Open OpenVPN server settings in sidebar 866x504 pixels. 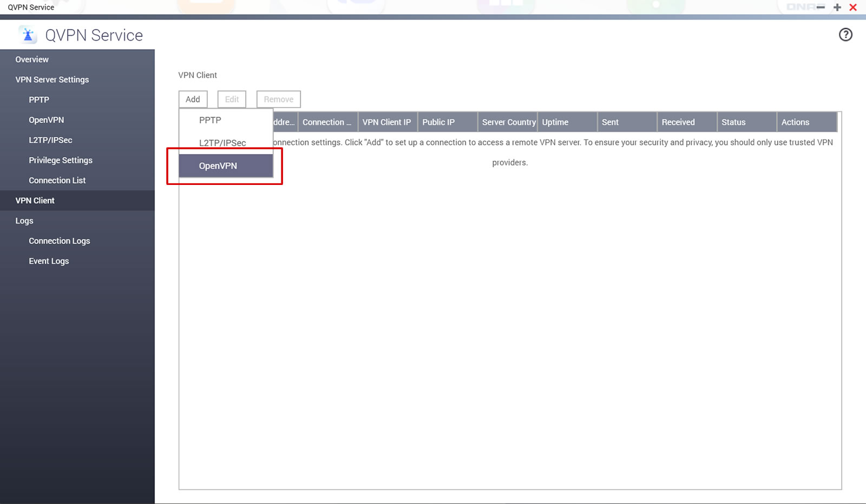click(77, 120)
